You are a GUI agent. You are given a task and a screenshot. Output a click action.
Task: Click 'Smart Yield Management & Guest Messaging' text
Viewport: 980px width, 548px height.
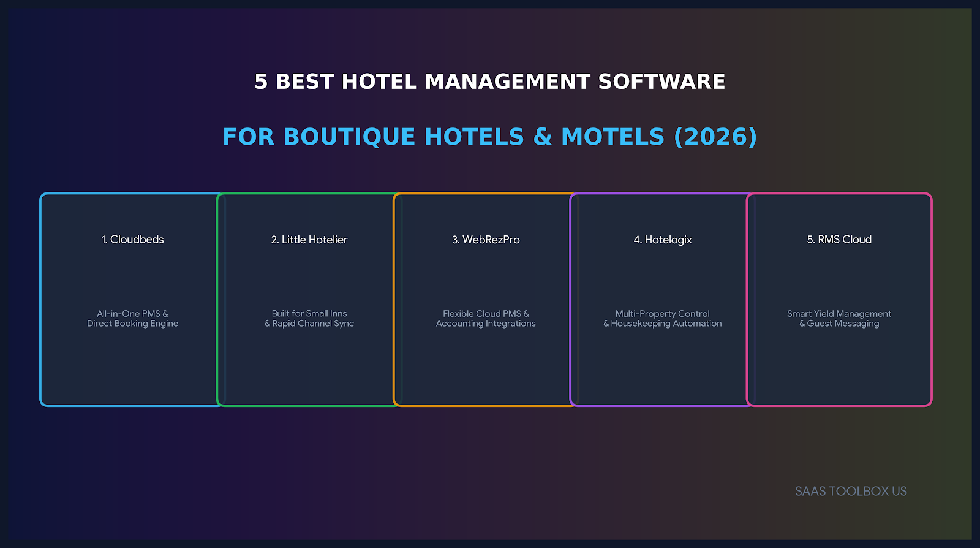(x=839, y=319)
